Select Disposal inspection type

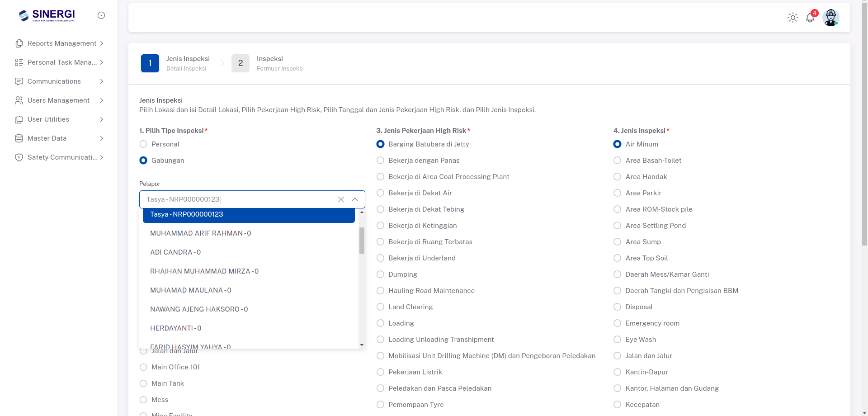[617, 307]
